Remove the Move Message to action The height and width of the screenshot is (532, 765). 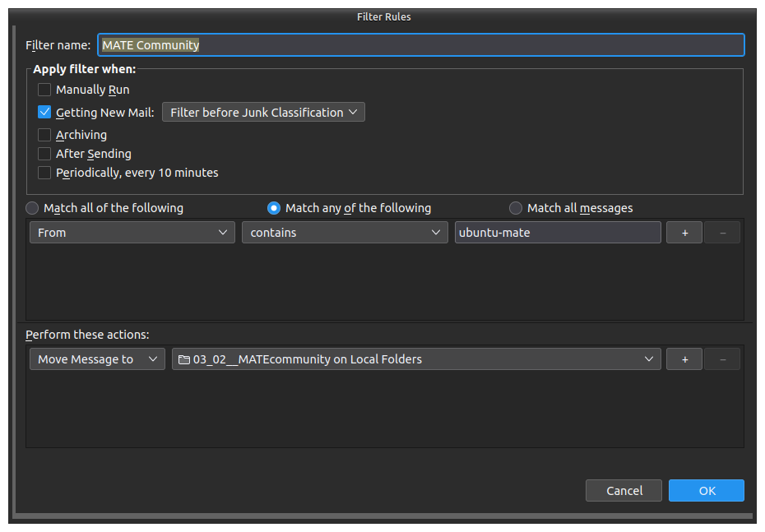[722, 359]
